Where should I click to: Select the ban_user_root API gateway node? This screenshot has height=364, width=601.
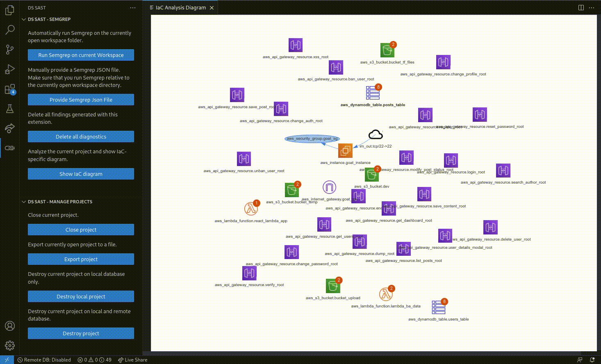point(336,67)
